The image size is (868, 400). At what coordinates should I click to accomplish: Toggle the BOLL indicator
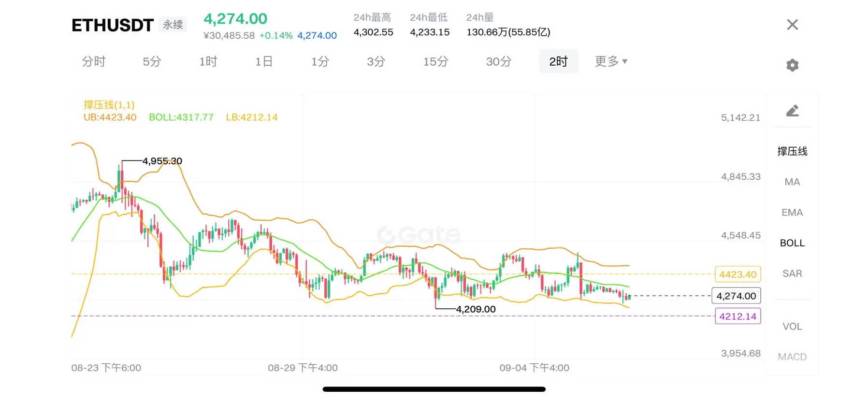point(792,243)
